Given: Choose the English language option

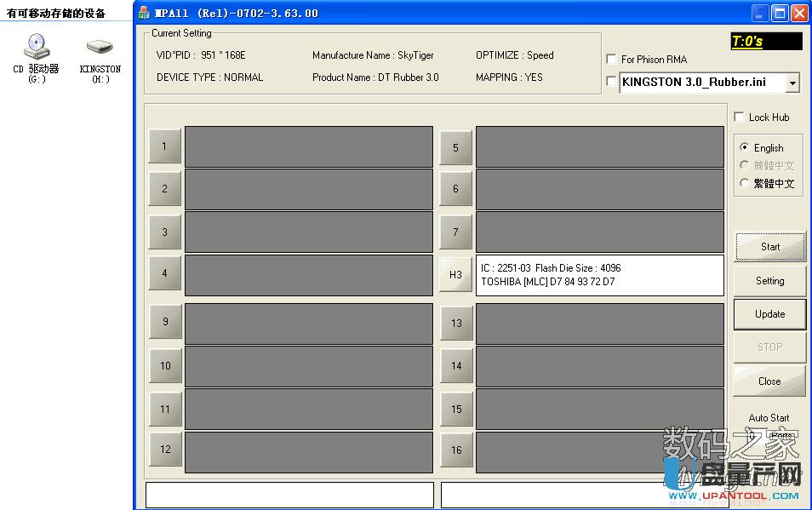Looking at the screenshot, I should pos(743,147).
